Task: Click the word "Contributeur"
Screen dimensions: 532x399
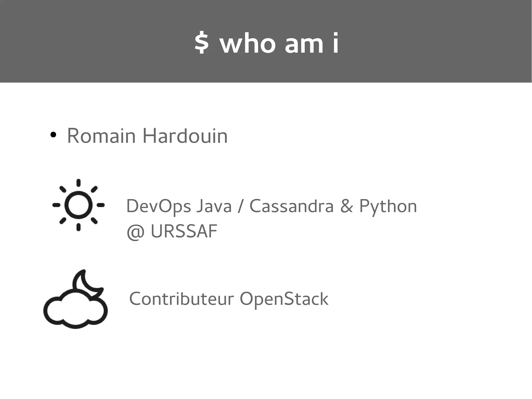Action: [x=181, y=299]
